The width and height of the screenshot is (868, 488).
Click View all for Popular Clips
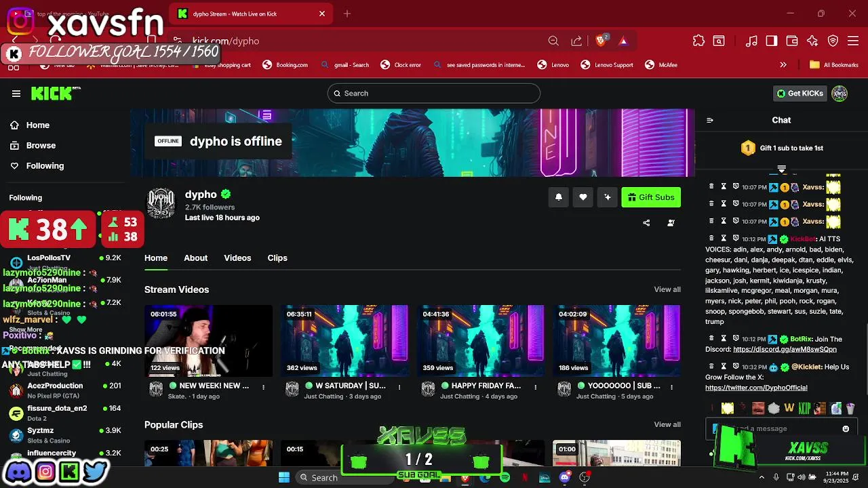pyautogui.click(x=667, y=424)
